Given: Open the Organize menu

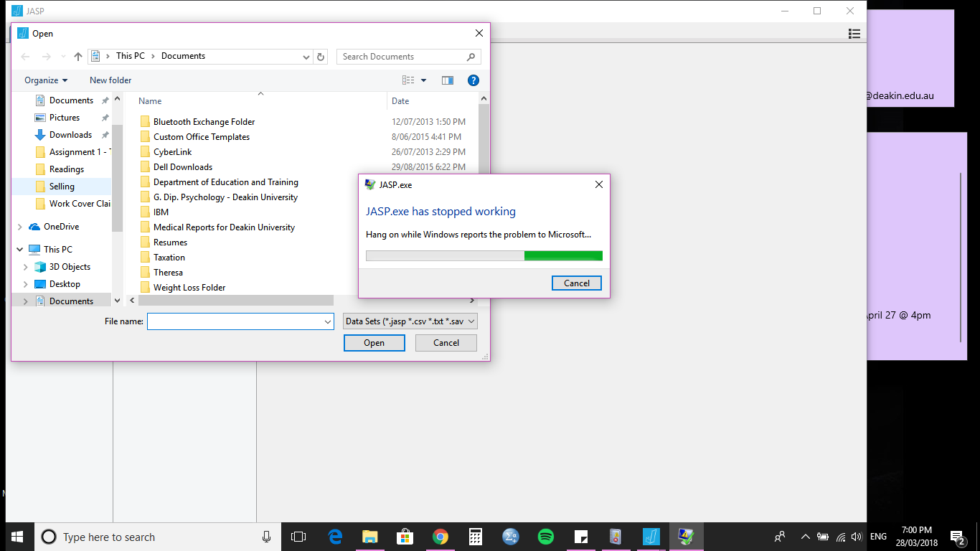Looking at the screenshot, I should [x=43, y=80].
